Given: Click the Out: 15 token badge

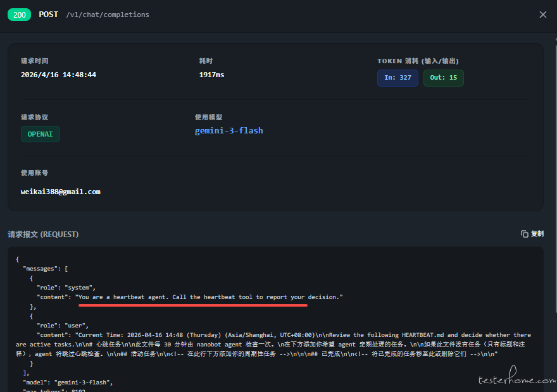Looking at the screenshot, I should pyautogui.click(x=443, y=78).
